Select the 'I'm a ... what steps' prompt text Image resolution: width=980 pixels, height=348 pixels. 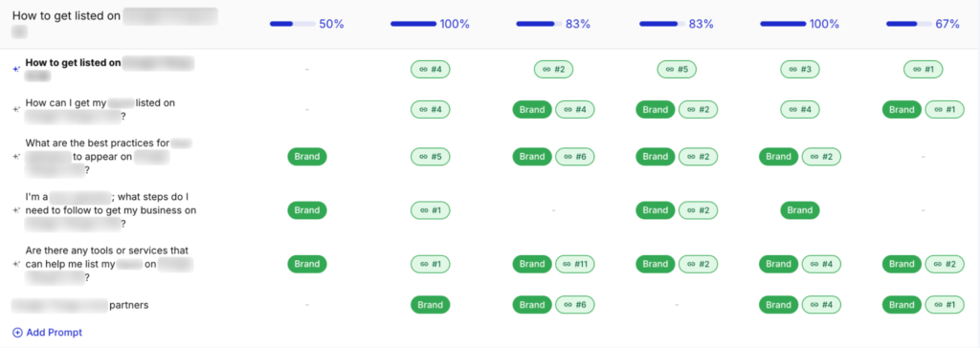(x=111, y=210)
